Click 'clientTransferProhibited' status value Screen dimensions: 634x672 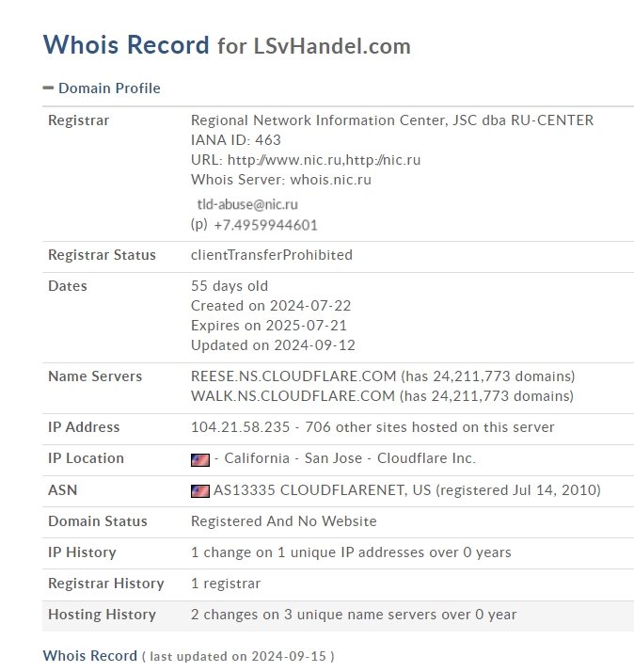tap(272, 255)
